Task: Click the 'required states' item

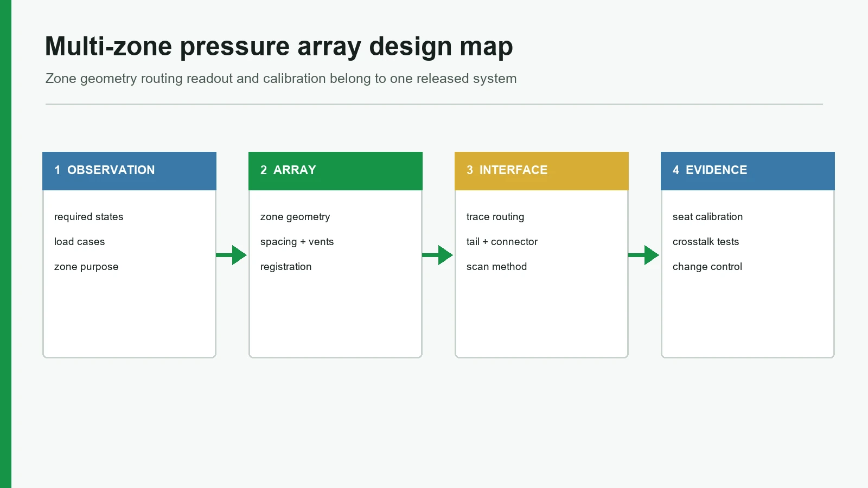Action: (89, 217)
